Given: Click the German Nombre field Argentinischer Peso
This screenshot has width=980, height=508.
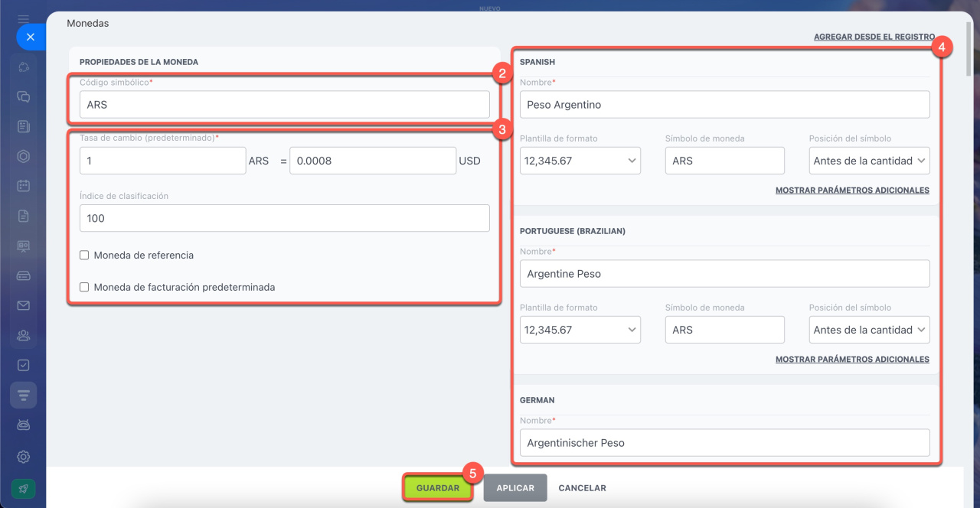Looking at the screenshot, I should [725, 443].
